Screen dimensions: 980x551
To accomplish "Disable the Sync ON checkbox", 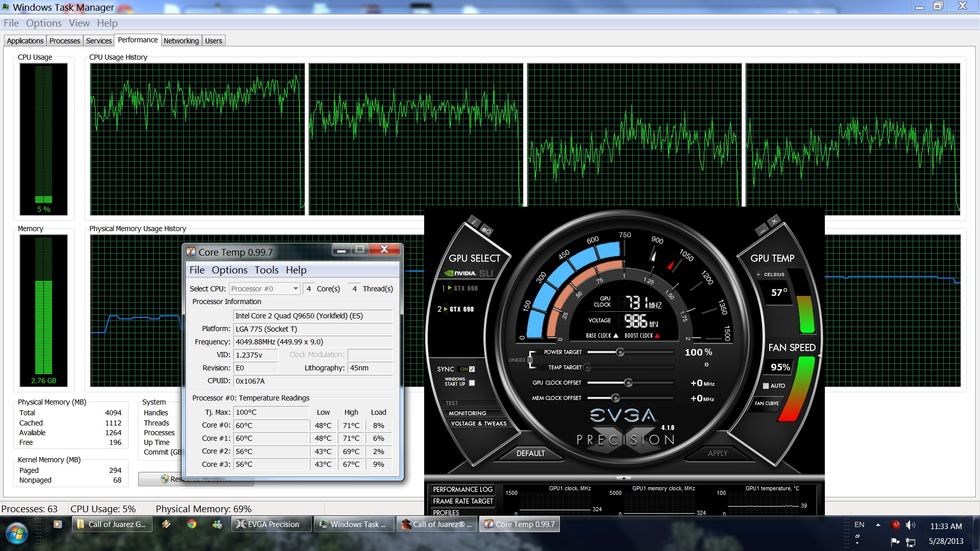I will pyautogui.click(x=472, y=369).
